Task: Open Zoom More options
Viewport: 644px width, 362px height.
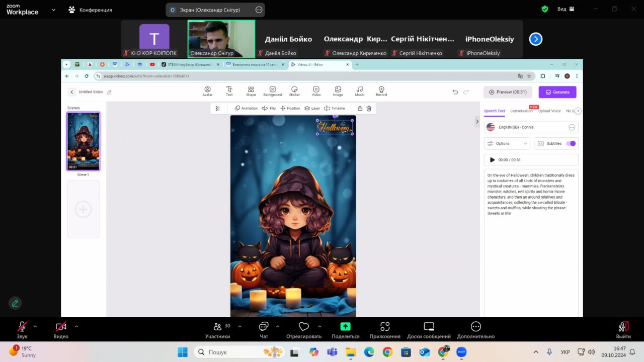Action: (x=476, y=329)
